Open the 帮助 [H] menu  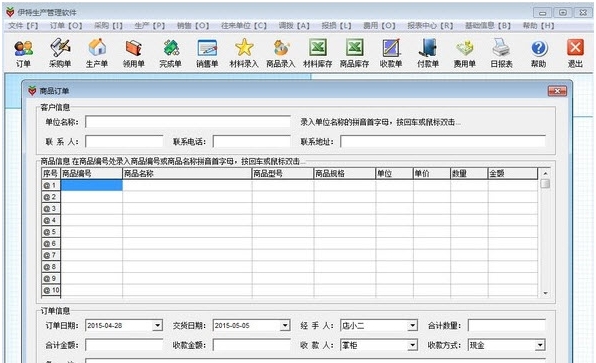pos(538,25)
